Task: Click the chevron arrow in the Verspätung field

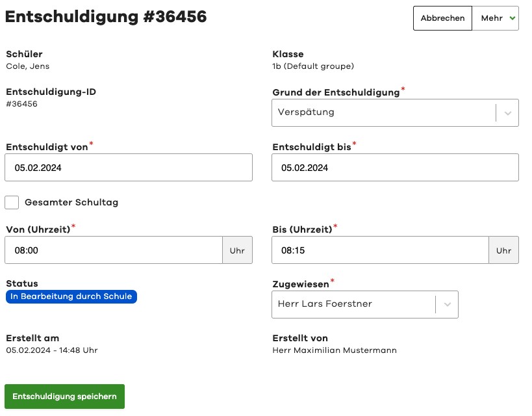Action: click(x=507, y=112)
